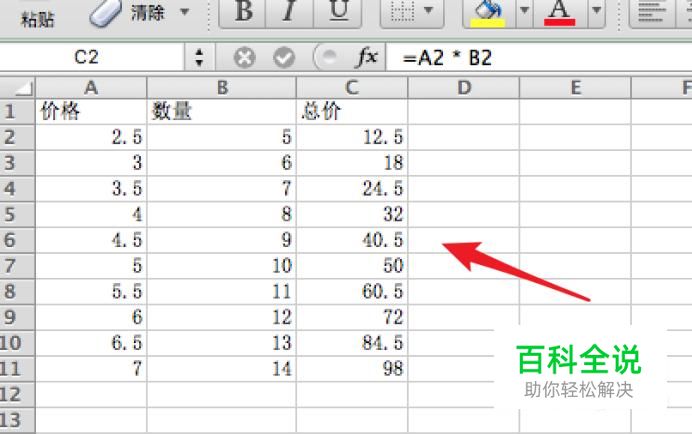Select column A header

click(x=91, y=87)
